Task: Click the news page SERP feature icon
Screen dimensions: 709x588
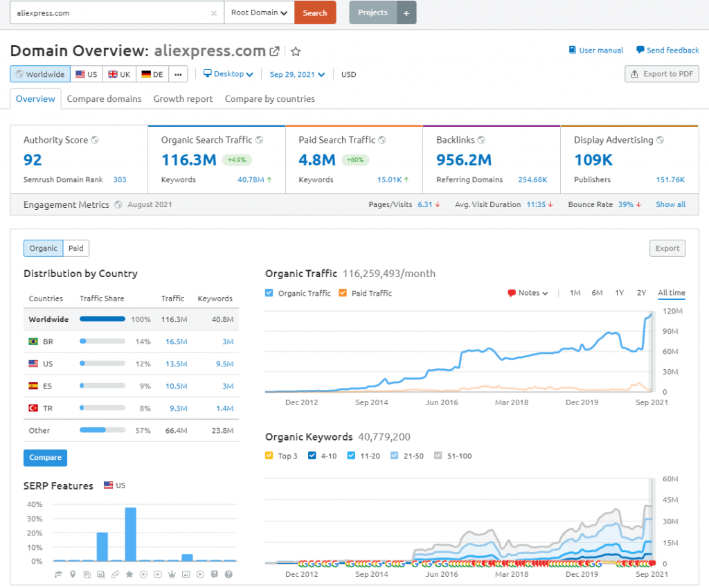Action: coord(87,574)
